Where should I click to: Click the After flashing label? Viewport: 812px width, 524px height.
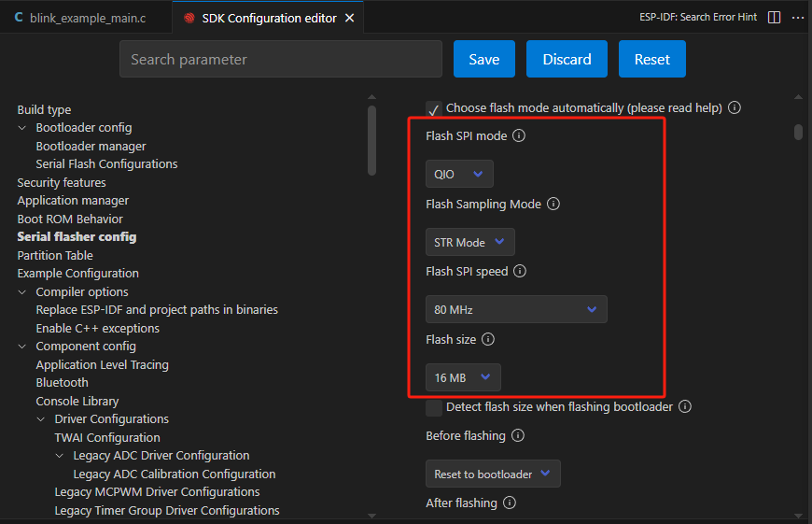point(461,503)
